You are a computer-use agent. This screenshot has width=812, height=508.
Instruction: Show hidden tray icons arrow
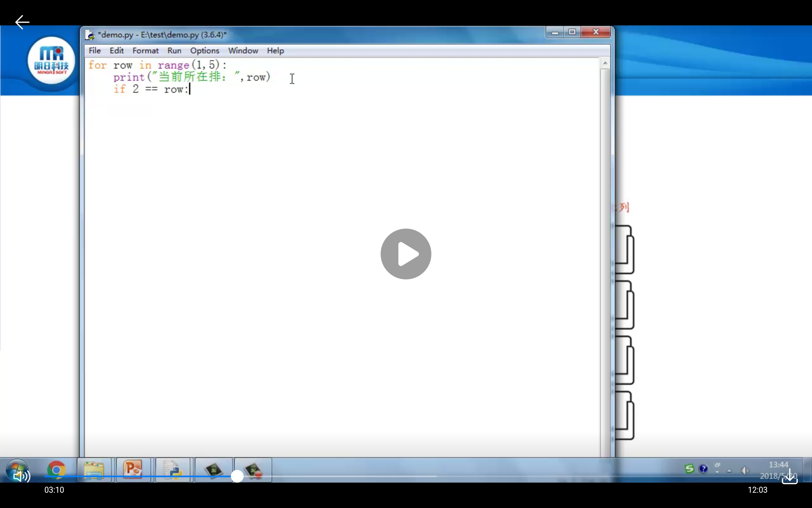click(729, 470)
